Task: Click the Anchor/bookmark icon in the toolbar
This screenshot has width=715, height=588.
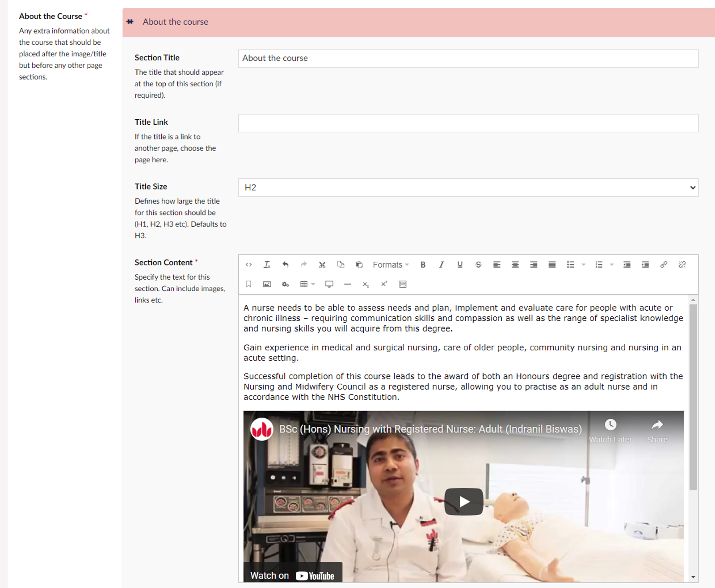Action: 248,284
